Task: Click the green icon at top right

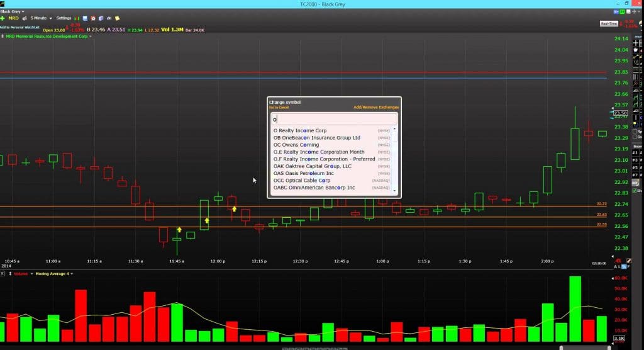Action: 622,11
